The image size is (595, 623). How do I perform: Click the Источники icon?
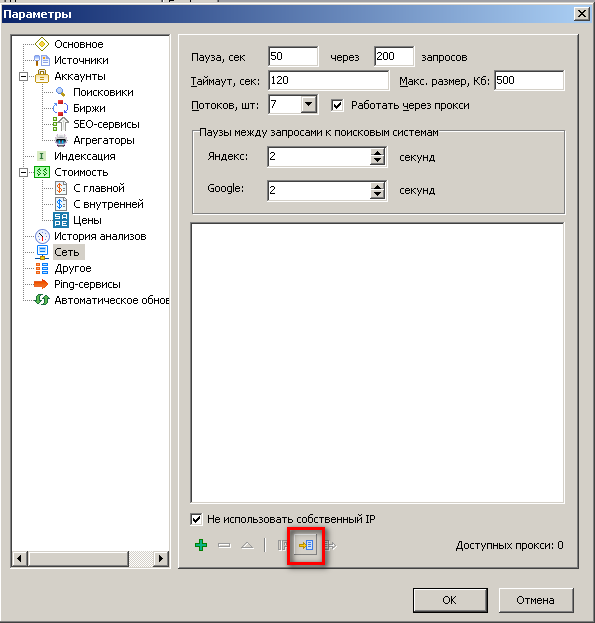[41, 60]
